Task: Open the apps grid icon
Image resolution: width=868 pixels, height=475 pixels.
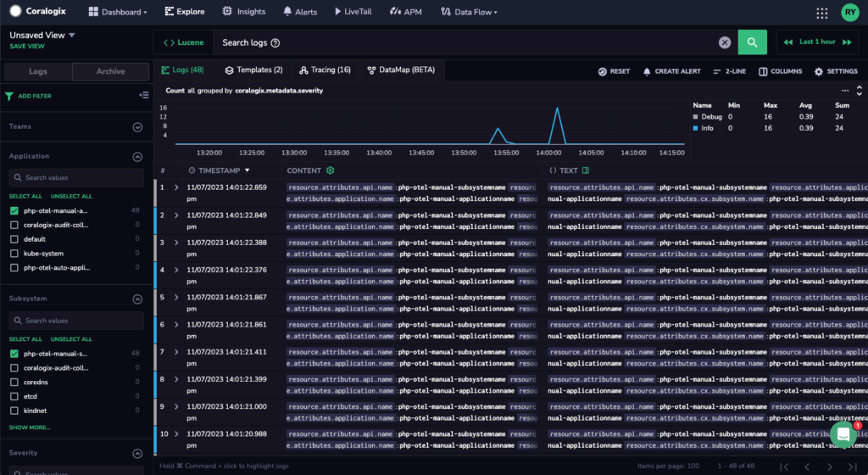Action: [x=822, y=13]
